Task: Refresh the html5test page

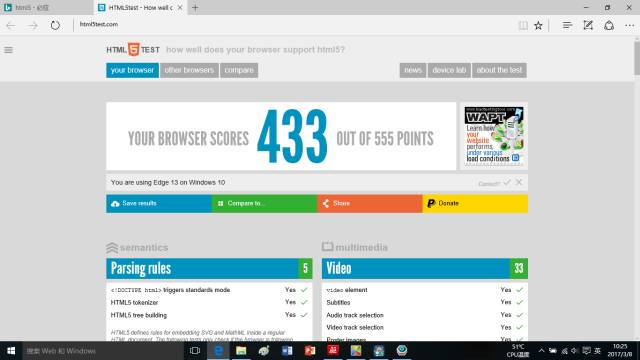Action: click(55, 25)
